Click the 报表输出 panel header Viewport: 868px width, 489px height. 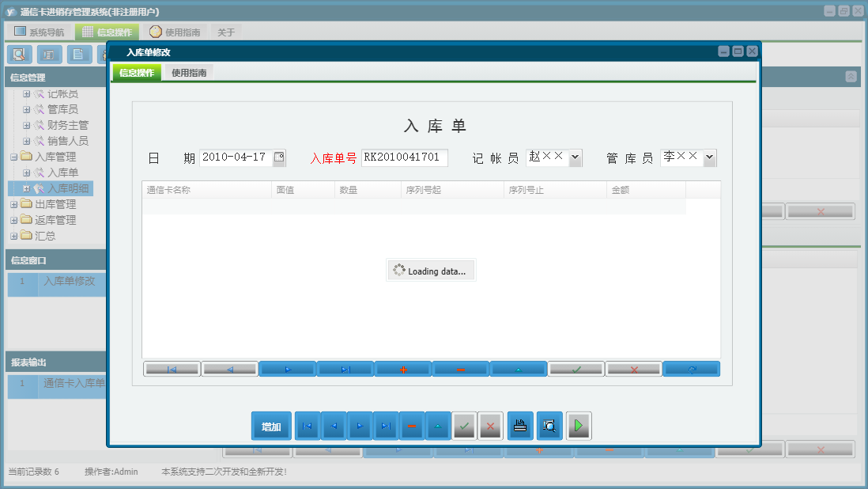pyautogui.click(x=55, y=362)
